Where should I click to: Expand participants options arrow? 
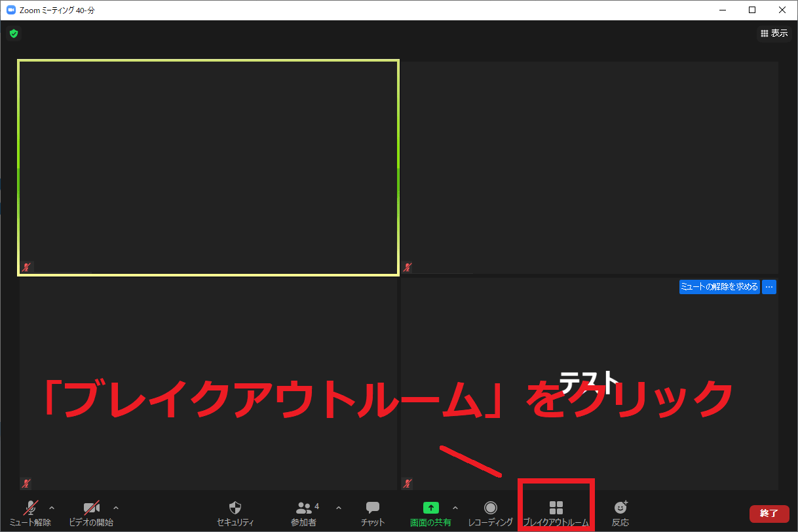tap(338, 508)
